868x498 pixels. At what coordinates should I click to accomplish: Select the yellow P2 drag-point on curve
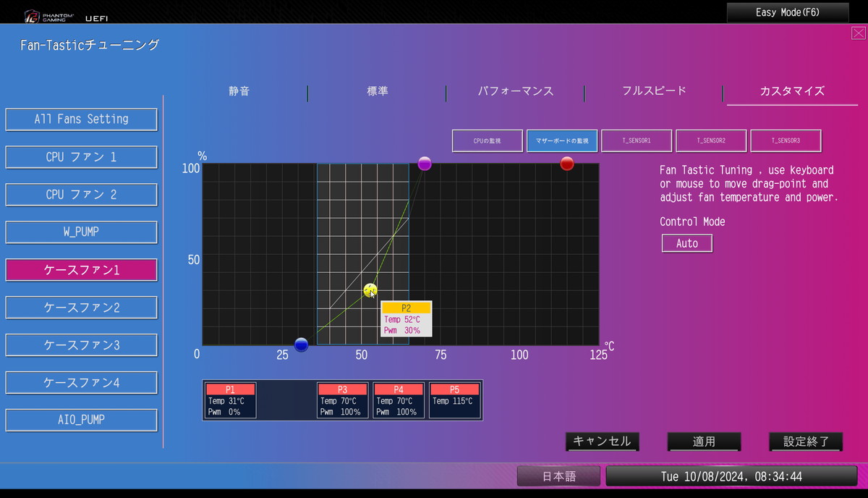370,290
